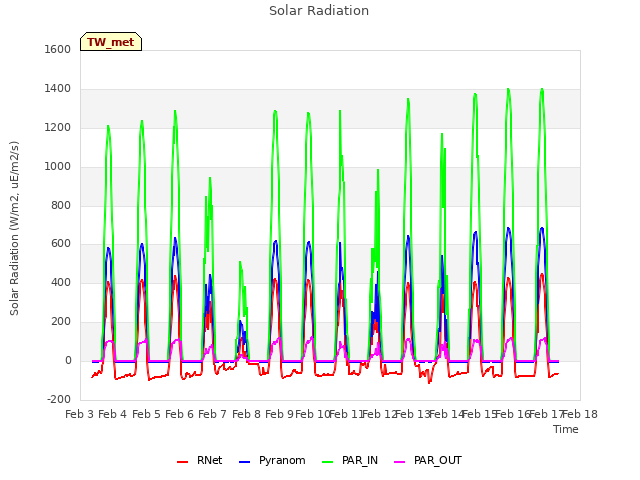640x480 pixels.
Task: Click the 800 y-axis tick label
Action: pos(61,205)
